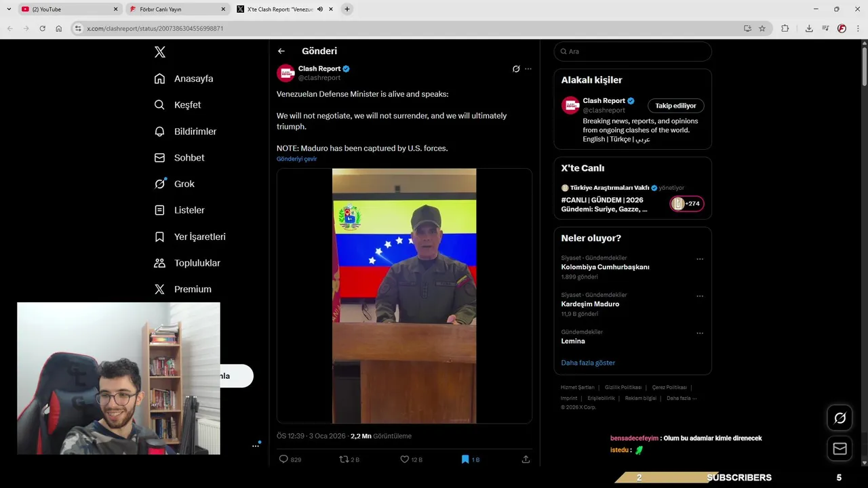Open Kardeşim Maduro trend

(590, 304)
